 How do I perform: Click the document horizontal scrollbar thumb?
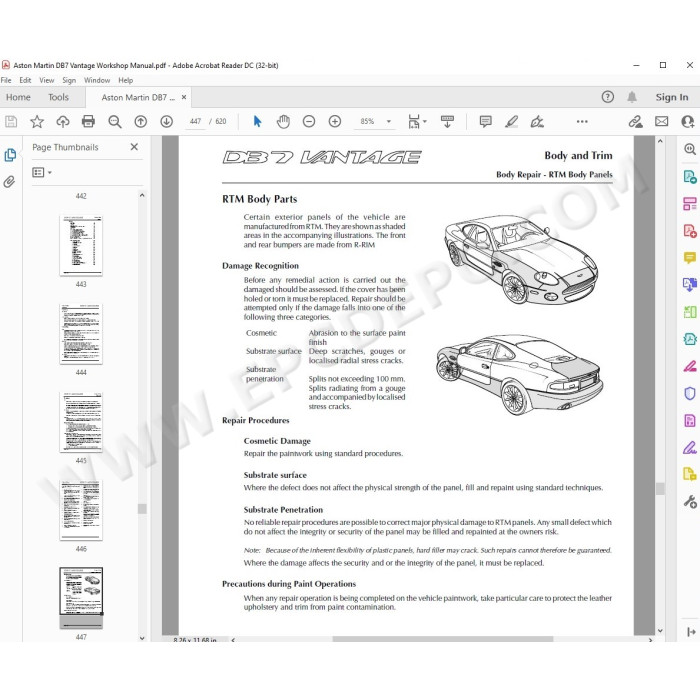click(x=443, y=639)
